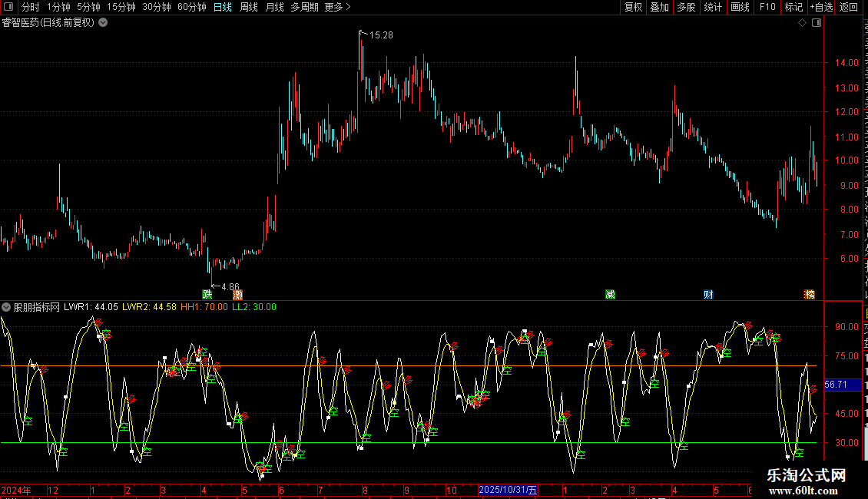Expand the 更多 periods menu

337,7
